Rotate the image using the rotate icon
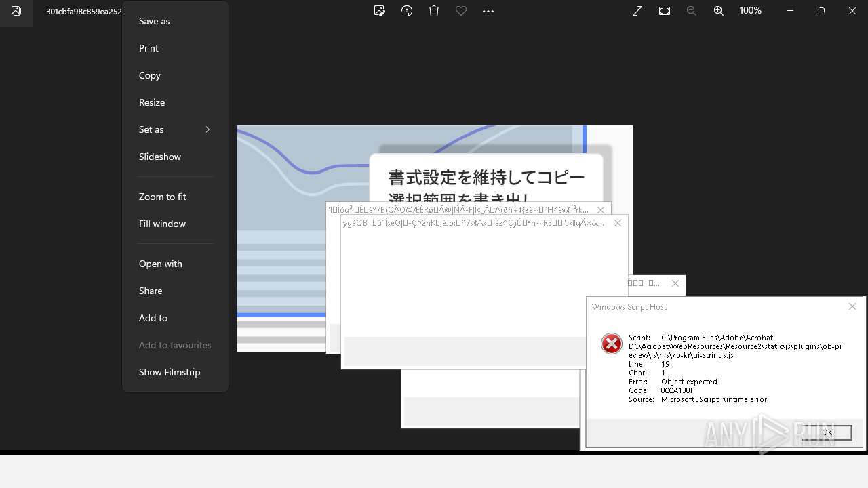Viewport: 868px width, 488px height. click(407, 11)
